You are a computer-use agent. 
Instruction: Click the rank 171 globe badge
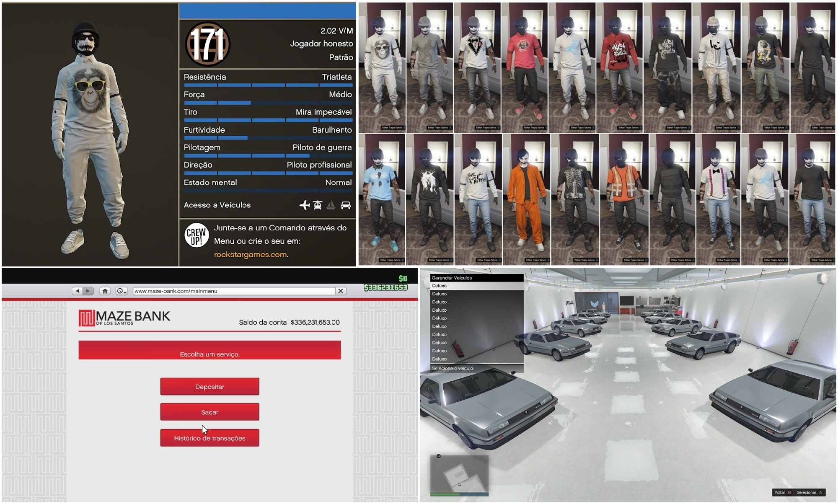point(208,44)
